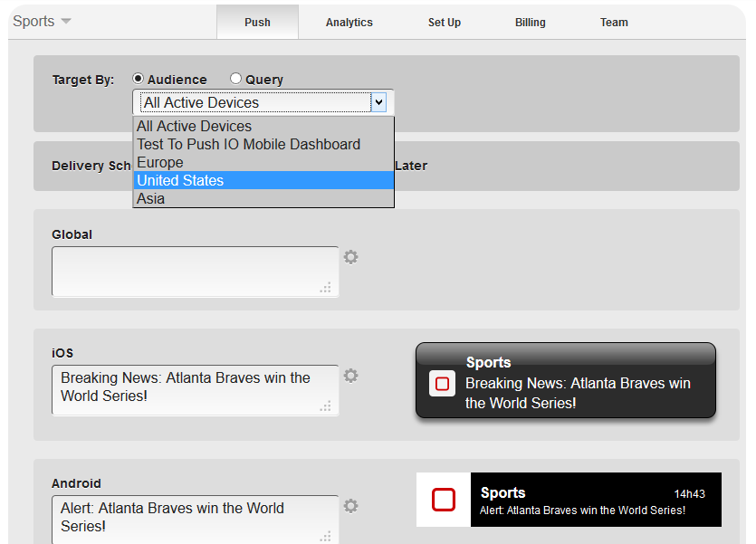Click the 14h43 timestamp in Android preview
The image size is (756, 544).
click(690, 494)
